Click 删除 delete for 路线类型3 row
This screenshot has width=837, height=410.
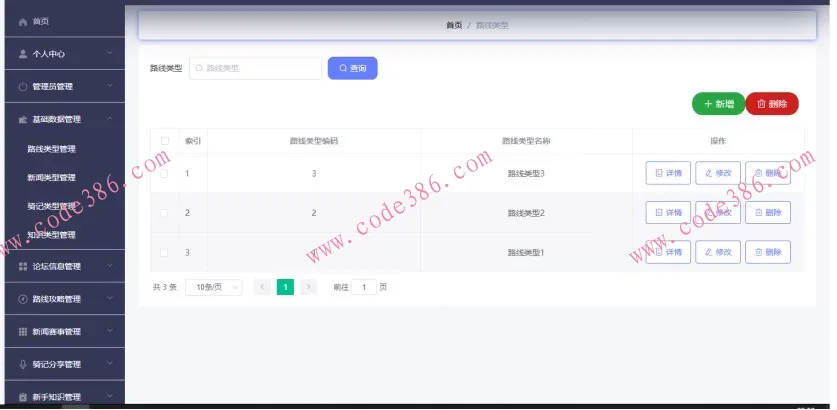click(x=768, y=173)
